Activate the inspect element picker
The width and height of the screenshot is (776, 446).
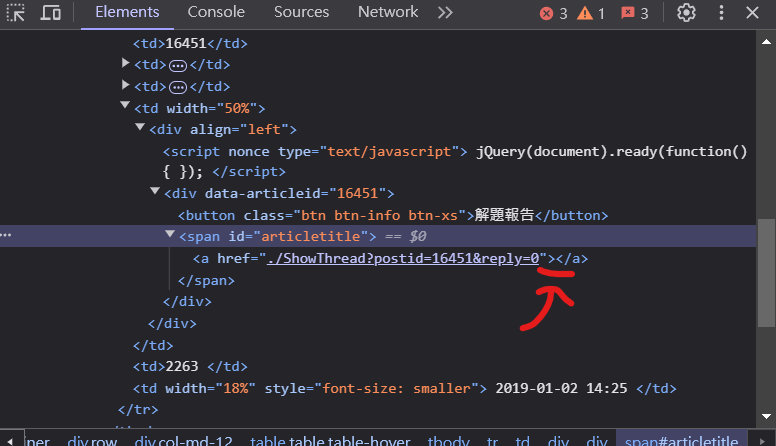point(16,13)
